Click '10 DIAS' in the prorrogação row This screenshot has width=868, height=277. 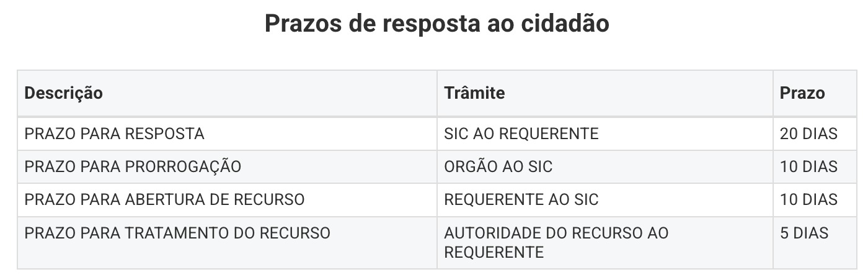(x=808, y=167)
